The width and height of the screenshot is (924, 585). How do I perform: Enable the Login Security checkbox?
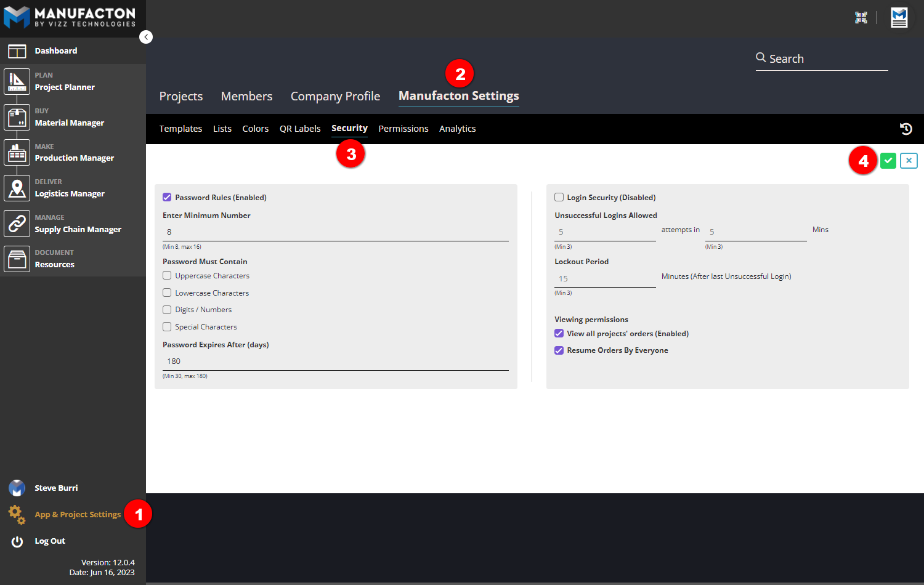(559, 198)
